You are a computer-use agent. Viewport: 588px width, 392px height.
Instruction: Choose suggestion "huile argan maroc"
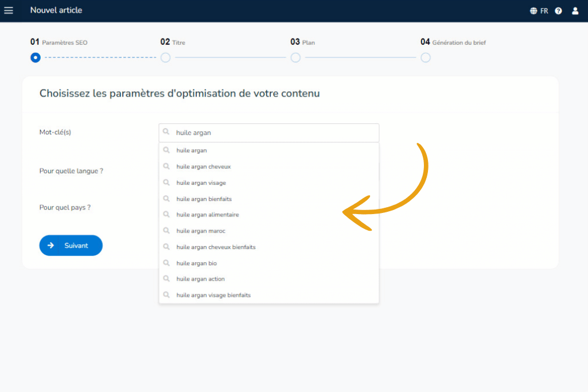click(x=269, y=231)
